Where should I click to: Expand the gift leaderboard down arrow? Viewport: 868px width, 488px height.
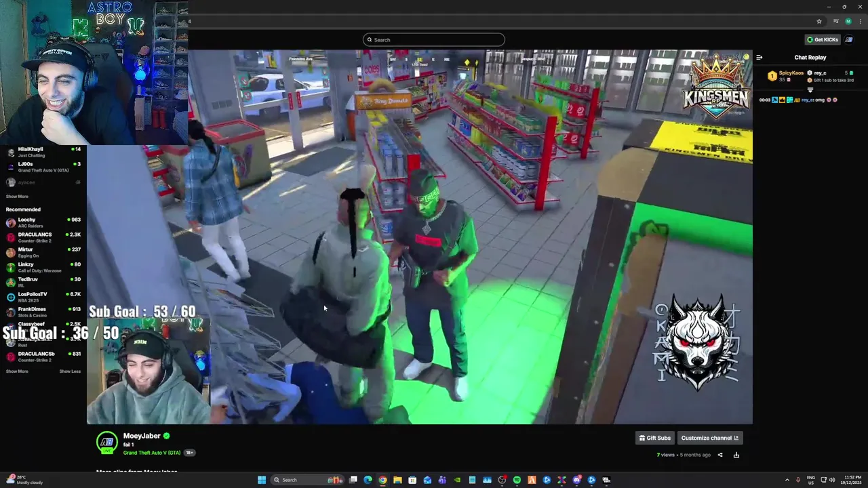point(810,89)
